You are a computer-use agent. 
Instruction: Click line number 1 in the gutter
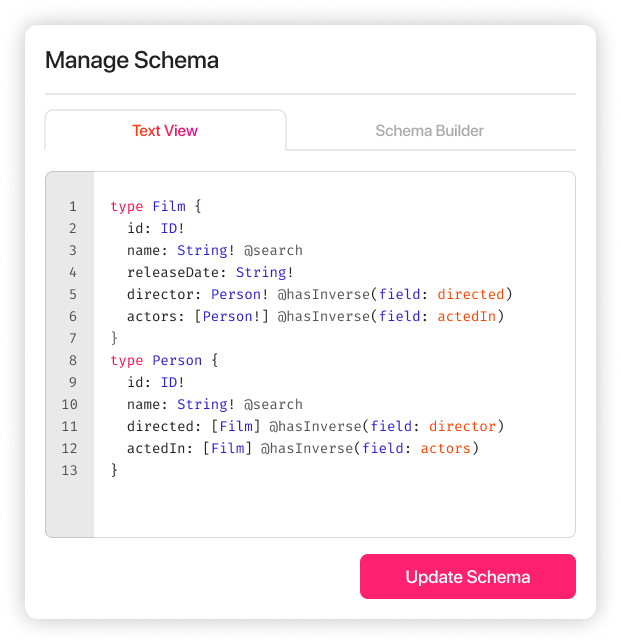tap(73, 207)
